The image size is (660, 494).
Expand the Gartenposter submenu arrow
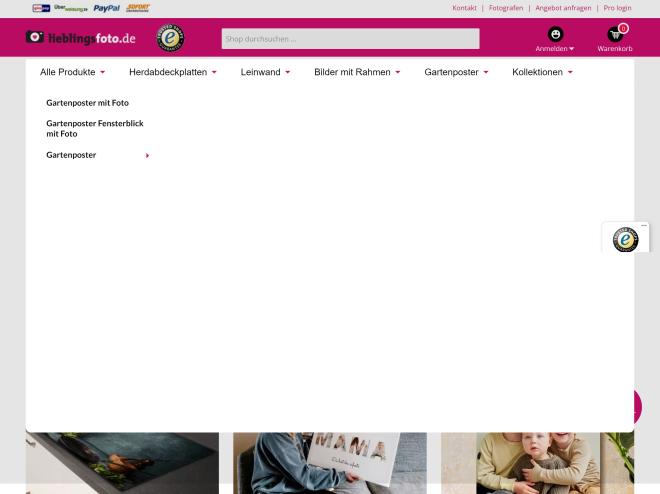point(147,156)
